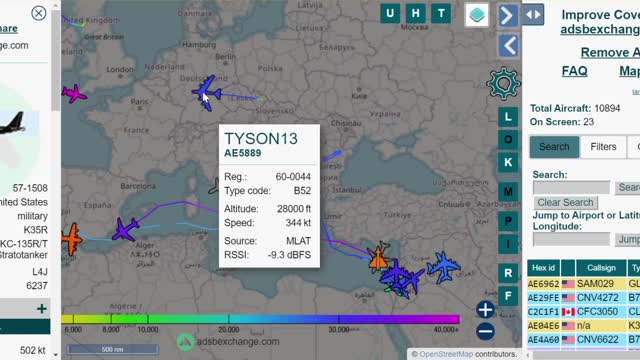
Task: Open the map layers selector icon
Action: [477, 15]
